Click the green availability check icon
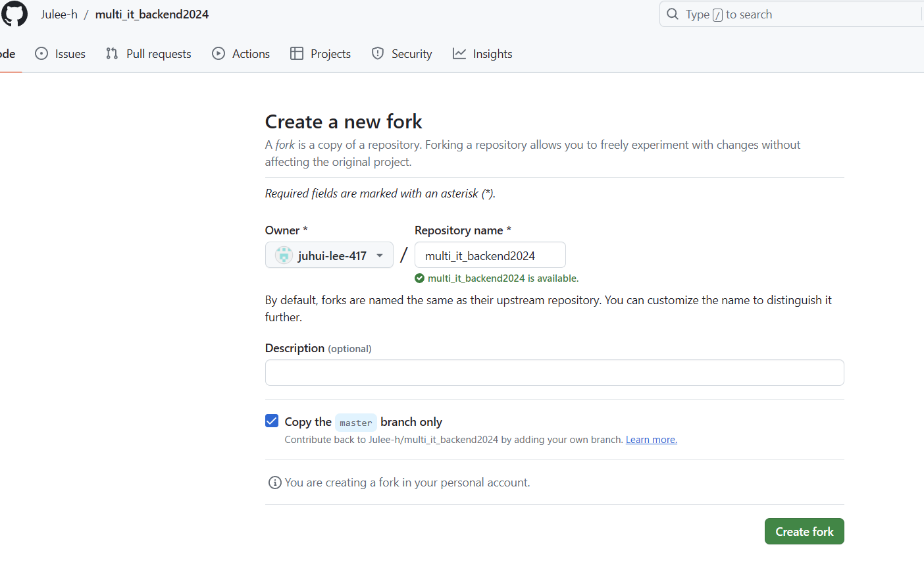 point(420,278)
